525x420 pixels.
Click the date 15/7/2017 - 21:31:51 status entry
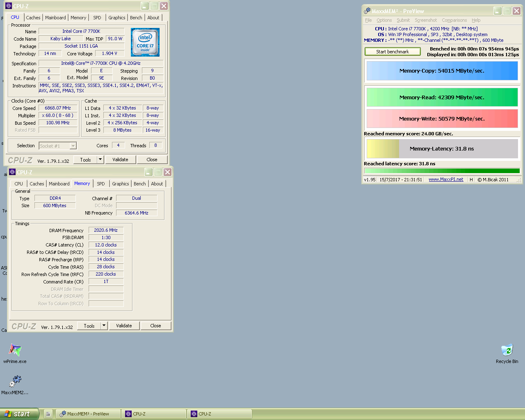point(401,180)
